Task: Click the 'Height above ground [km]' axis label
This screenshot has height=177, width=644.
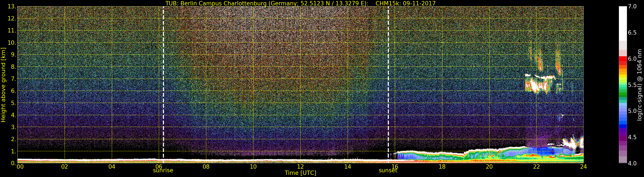Action: click(x=3, y=85)
